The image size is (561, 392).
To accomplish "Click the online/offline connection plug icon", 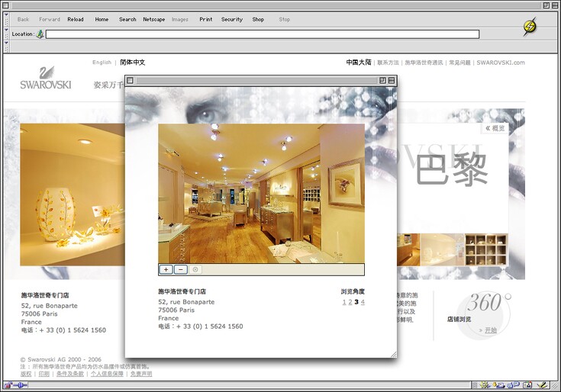I will pos(21,385).
